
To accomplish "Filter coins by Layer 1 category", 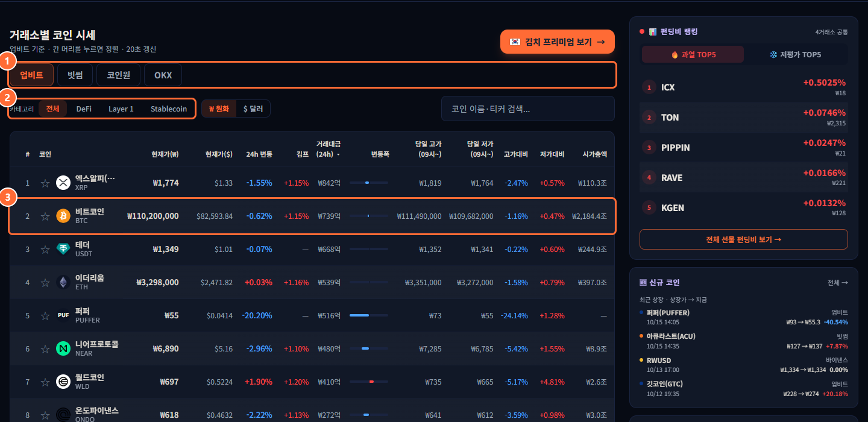I will point(121,109).
